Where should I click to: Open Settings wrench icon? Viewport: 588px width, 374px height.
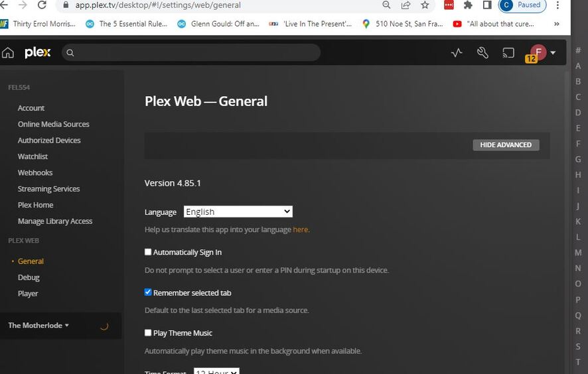482,53
